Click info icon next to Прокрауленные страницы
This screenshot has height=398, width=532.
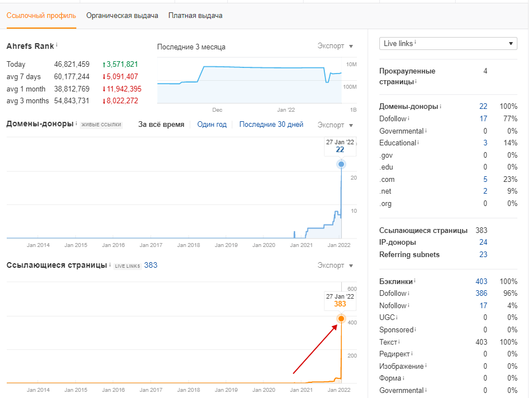pos(417,82)
